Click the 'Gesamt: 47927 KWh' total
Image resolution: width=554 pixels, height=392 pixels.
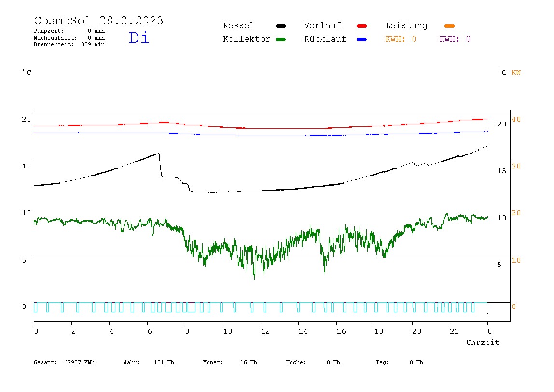point(64,362)
